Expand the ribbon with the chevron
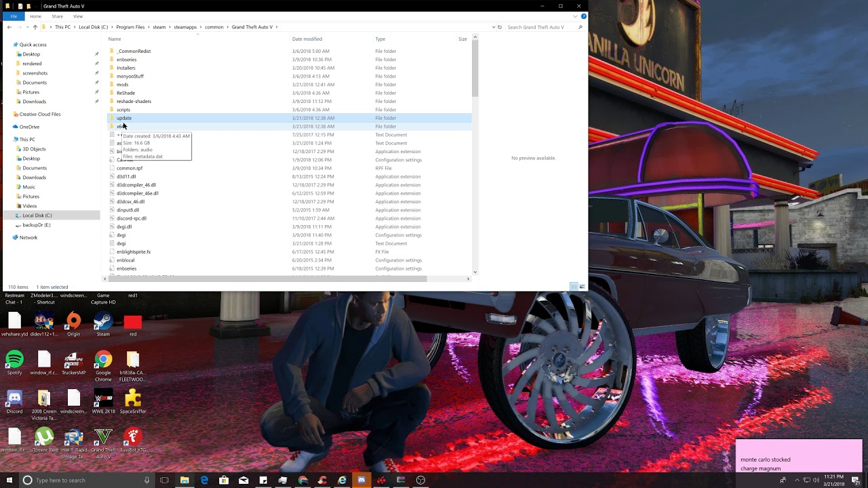Image resolution: width=868 pixels, height=488 pixels. 576,16
